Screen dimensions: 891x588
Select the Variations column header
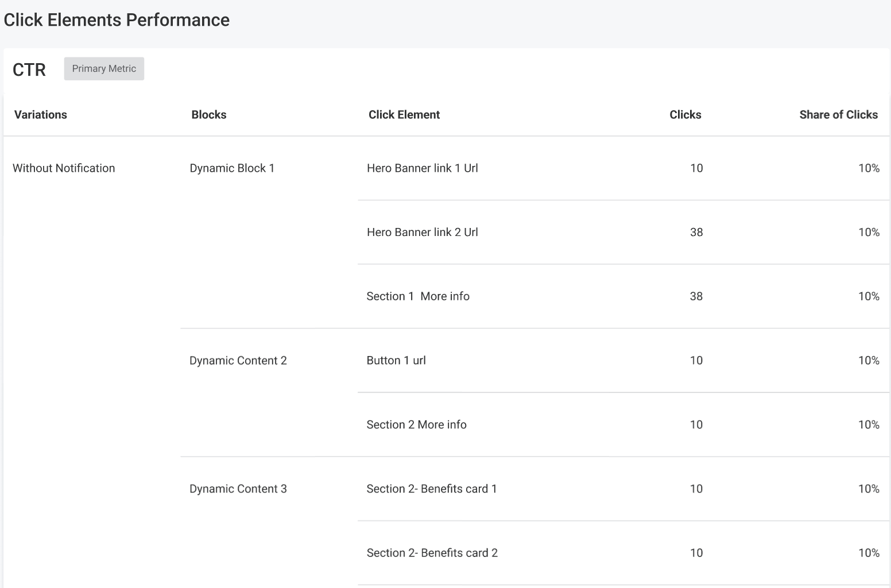(x=41, y=114)
